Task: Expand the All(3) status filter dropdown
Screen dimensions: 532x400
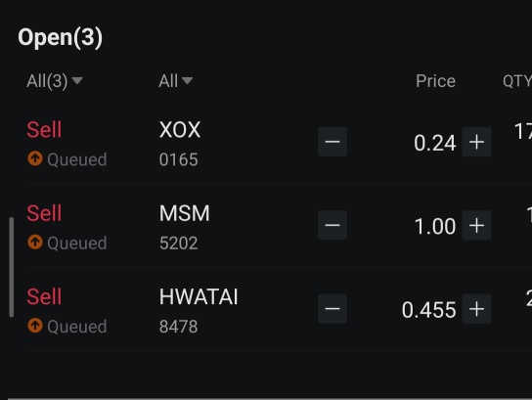Action: 55,81
